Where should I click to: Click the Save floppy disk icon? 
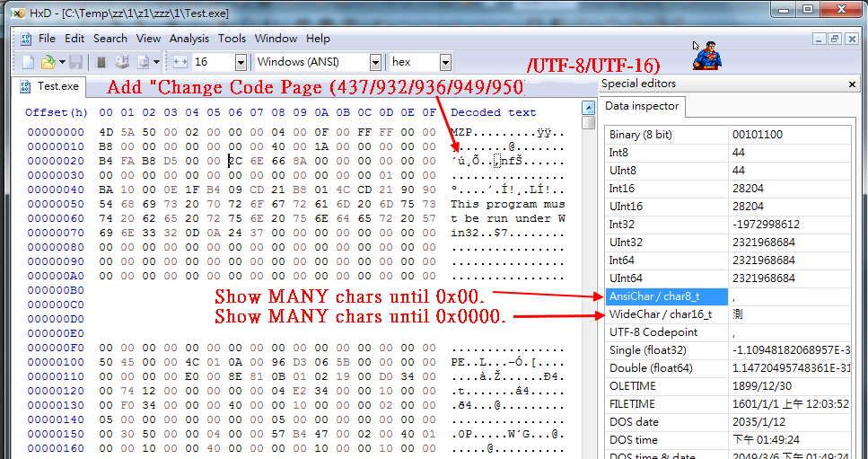pos(75,61)
